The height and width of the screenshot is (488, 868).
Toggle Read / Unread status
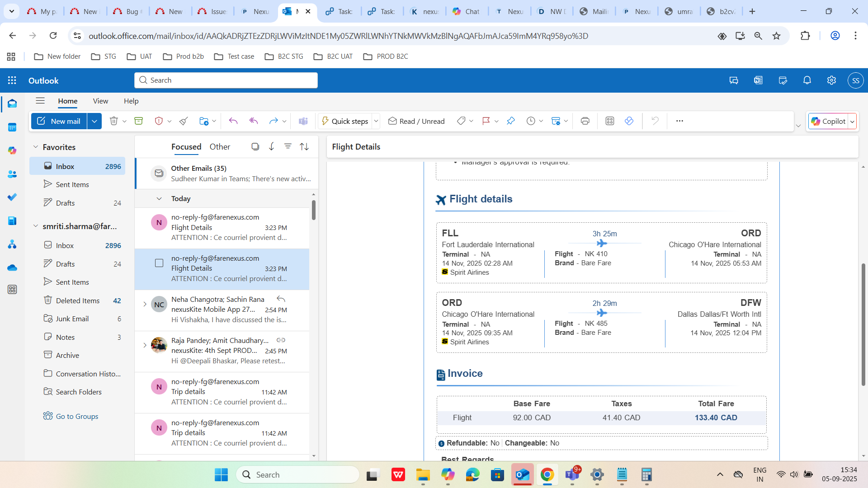coord(416,121)
